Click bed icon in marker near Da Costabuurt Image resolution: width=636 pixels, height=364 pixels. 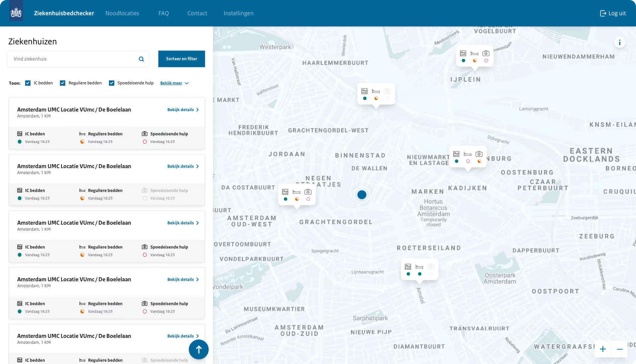click(296, 192)
